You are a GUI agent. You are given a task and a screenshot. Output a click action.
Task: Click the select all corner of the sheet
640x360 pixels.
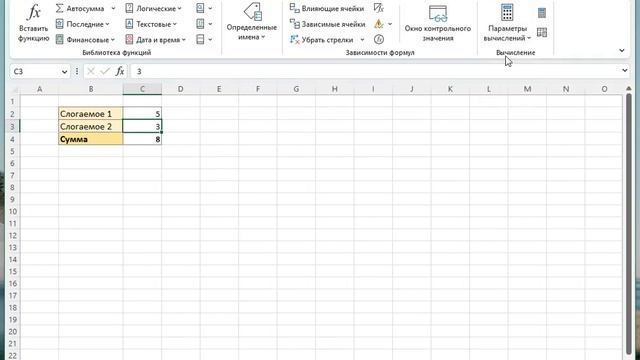point(14,89)
